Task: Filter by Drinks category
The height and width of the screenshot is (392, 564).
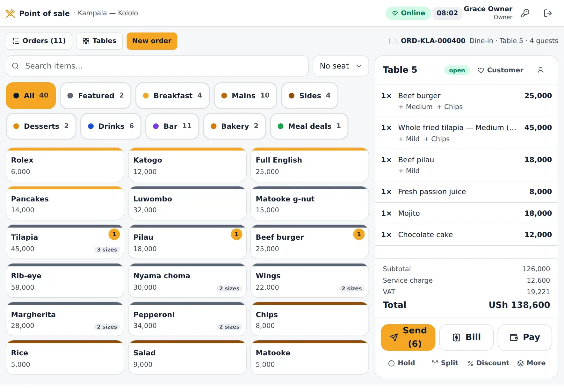Action: click(x=111, y=126)
